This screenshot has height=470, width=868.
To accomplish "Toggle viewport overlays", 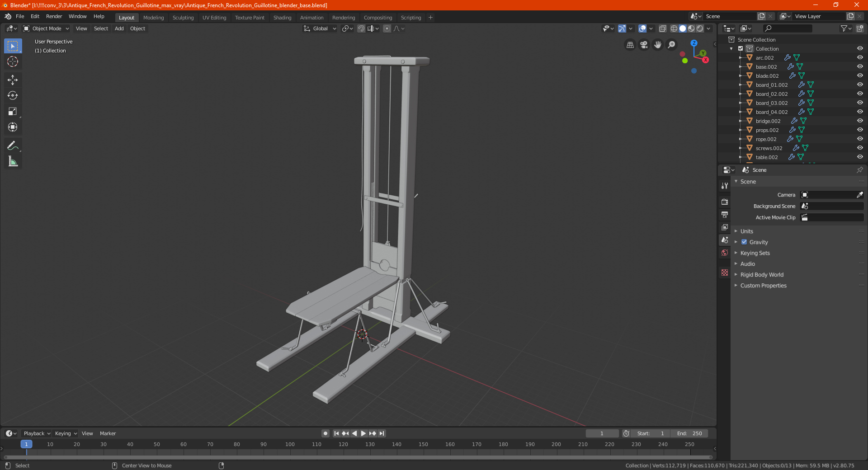I will (642, 28).
